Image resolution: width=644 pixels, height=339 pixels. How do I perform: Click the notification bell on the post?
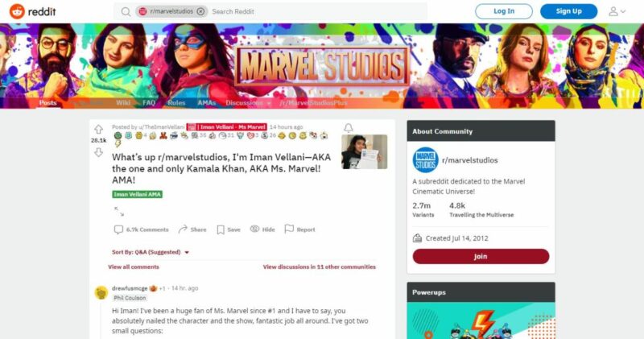(x=349, y=128)
